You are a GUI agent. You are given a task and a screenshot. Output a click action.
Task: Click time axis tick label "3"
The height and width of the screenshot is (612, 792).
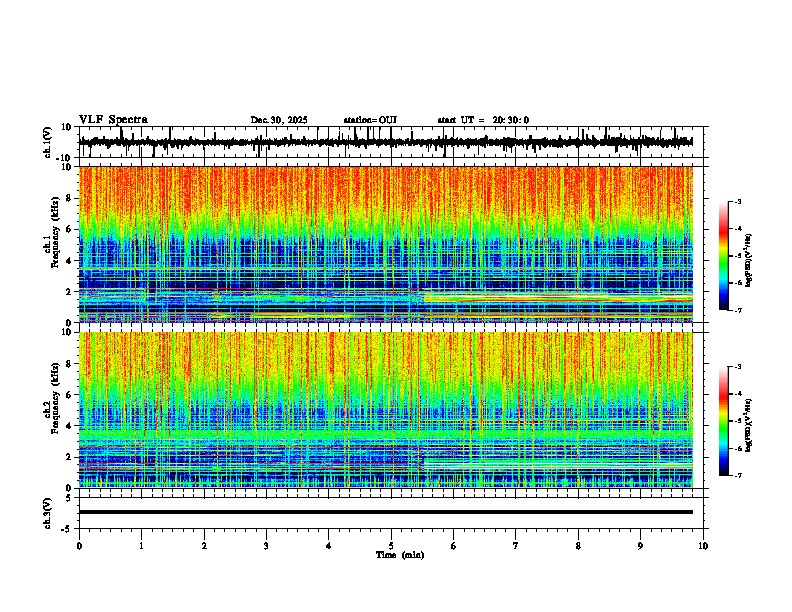pos(266,546)
